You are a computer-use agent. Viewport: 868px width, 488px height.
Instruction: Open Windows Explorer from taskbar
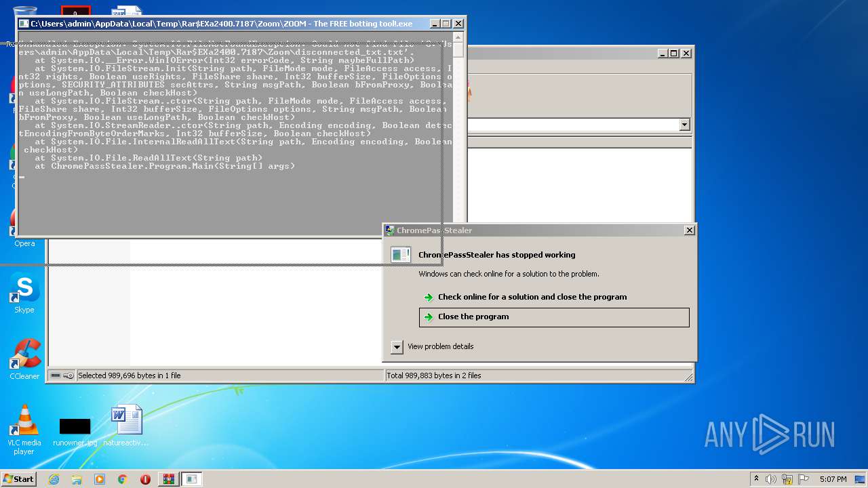click(77, 479)
